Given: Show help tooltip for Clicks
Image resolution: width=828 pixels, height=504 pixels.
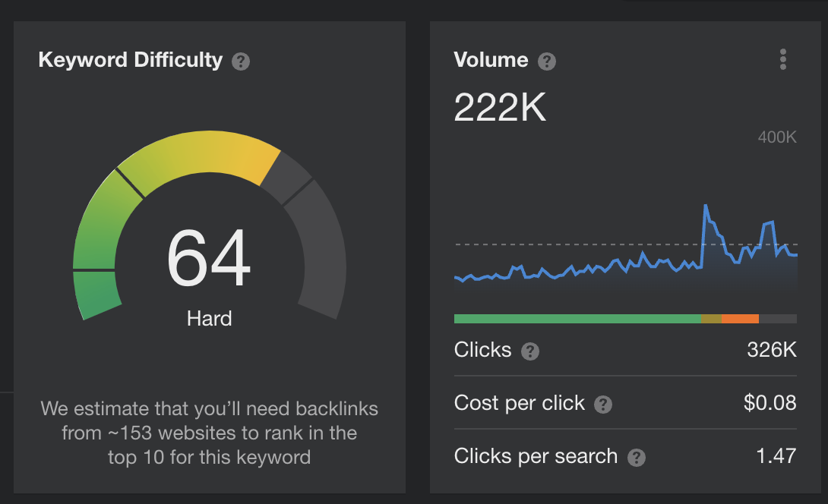Looking at the screenshot, I should coord(530,351).
